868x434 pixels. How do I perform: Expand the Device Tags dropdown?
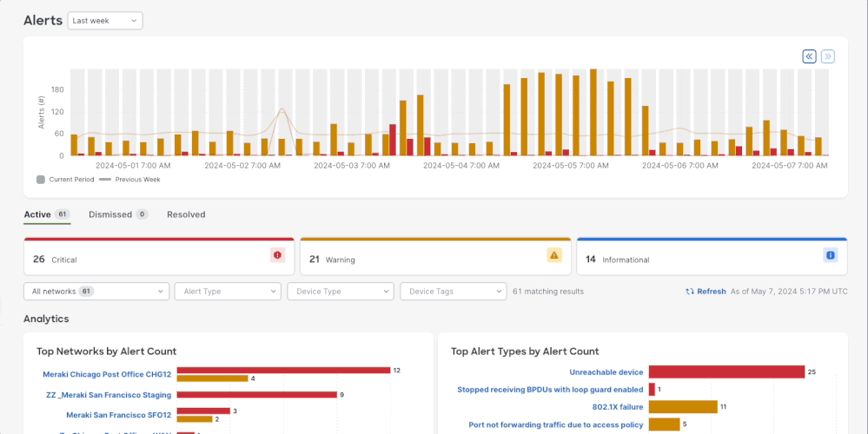click(x=453, y=292)
